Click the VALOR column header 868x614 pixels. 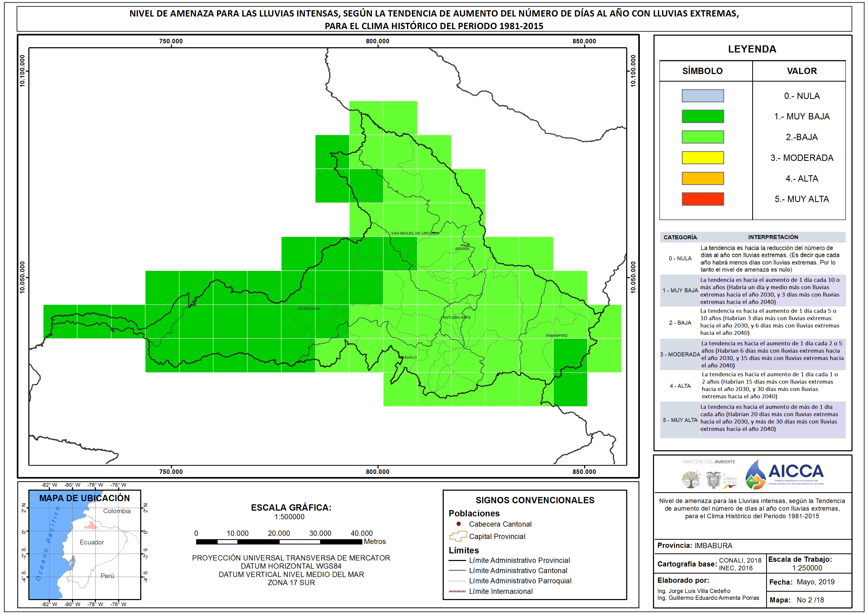coord(801,71)
